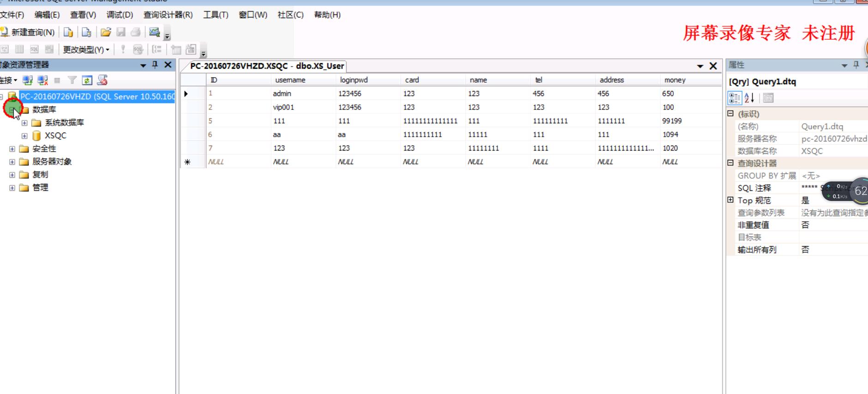Open the active documents list dropdown arrow

(x=700, y=67)
